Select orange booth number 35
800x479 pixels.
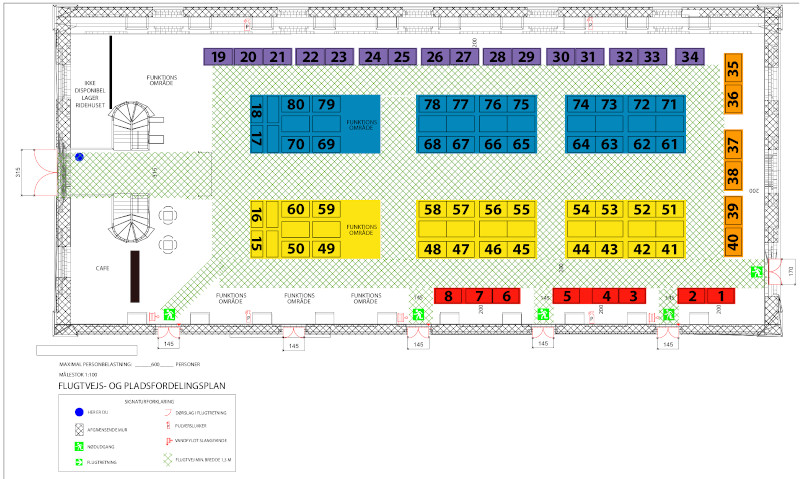(733, 68)
